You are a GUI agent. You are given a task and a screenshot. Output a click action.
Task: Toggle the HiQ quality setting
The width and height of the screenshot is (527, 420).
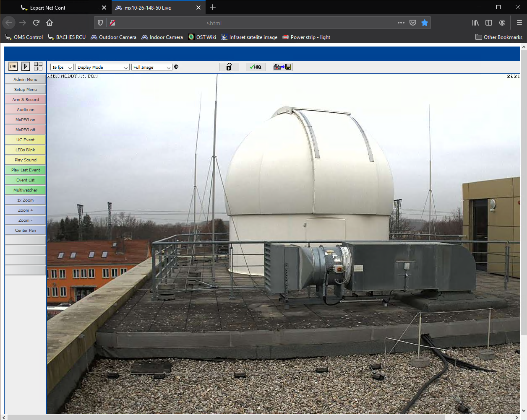point(256,67)
